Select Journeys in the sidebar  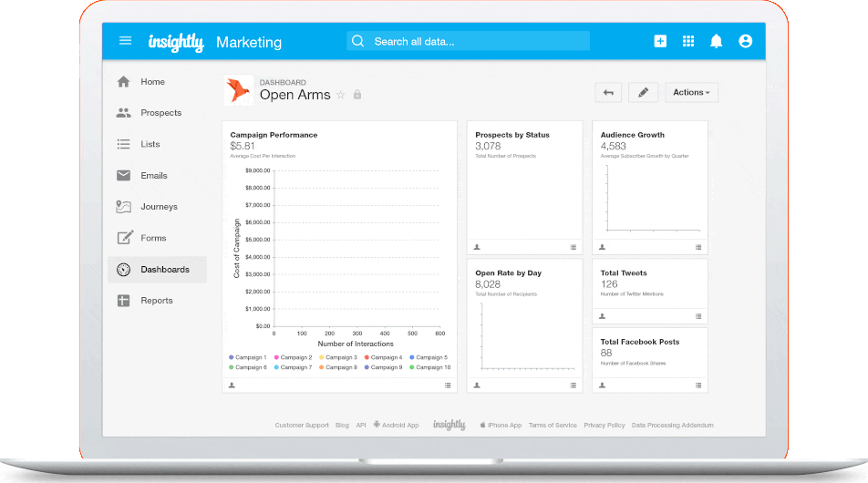[x=159, y=207]
